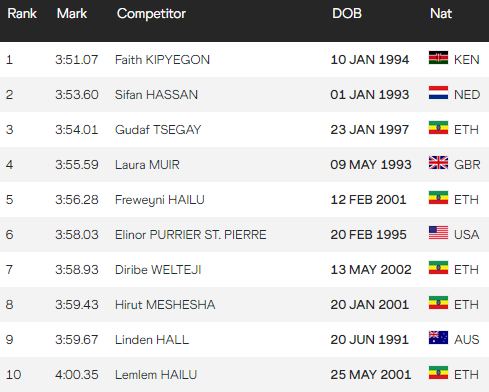Click the DOB column header

point(347,14)
